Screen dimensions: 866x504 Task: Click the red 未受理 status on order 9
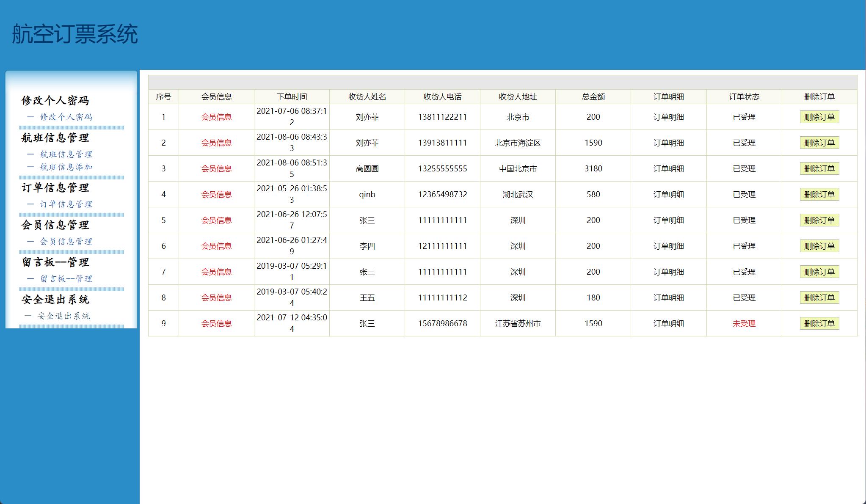(744, 323)
